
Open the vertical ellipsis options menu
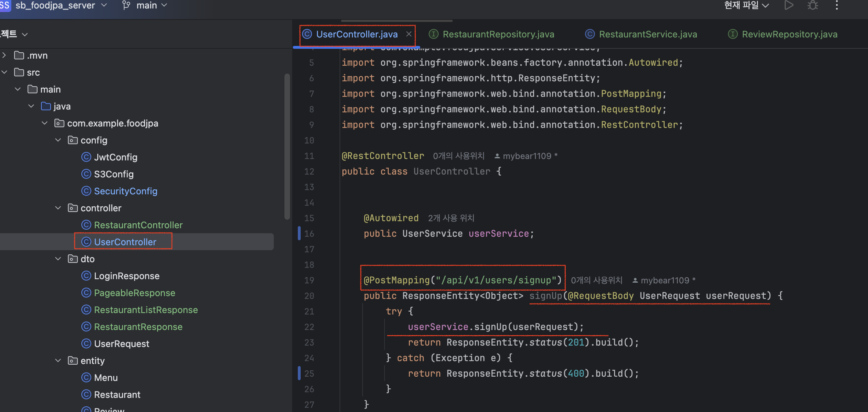837,5
